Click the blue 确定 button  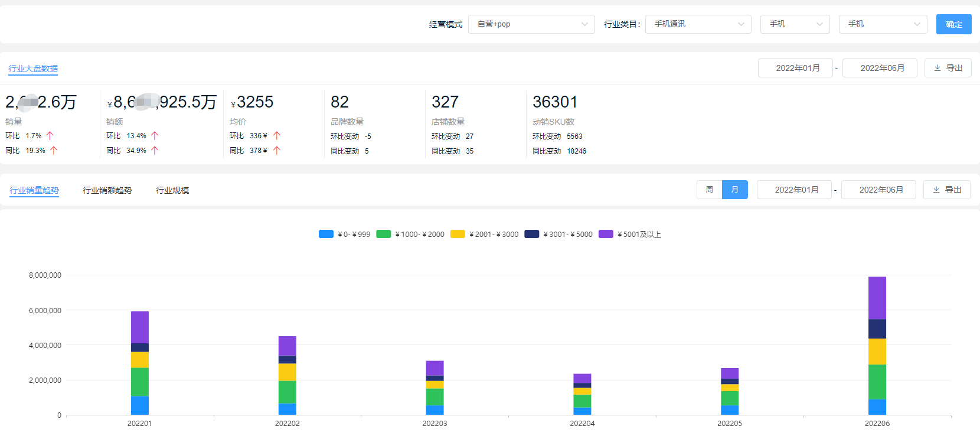(x=954, y=24)
